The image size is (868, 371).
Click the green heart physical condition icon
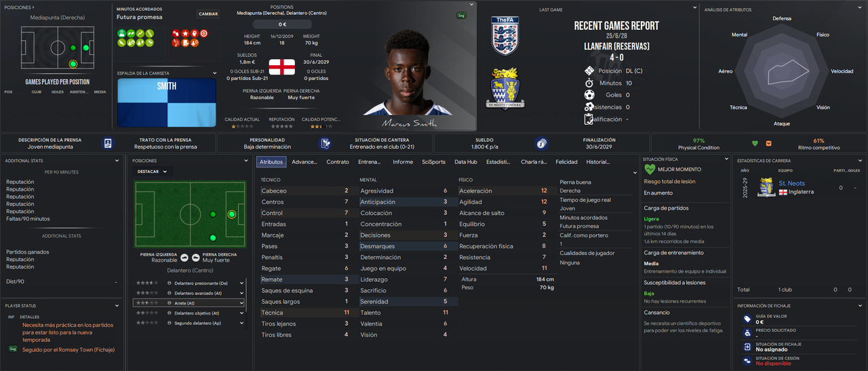click(755, 143)
